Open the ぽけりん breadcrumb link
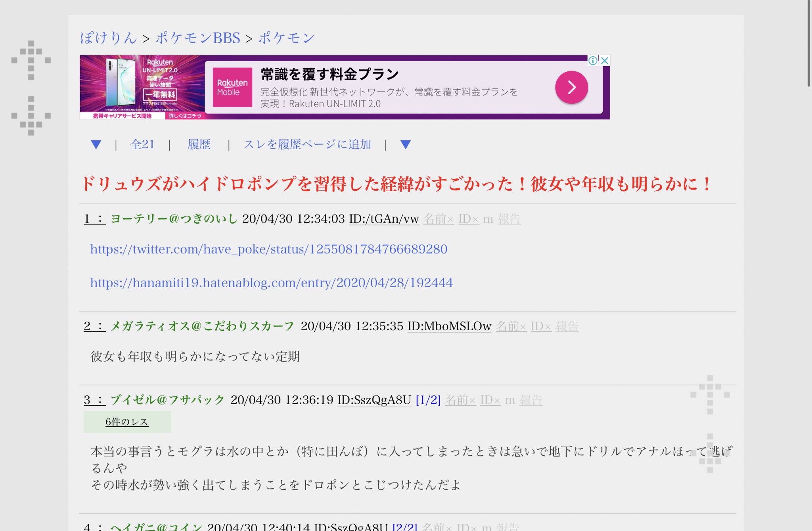Screen dimensions: 812x531 [109, 38]
